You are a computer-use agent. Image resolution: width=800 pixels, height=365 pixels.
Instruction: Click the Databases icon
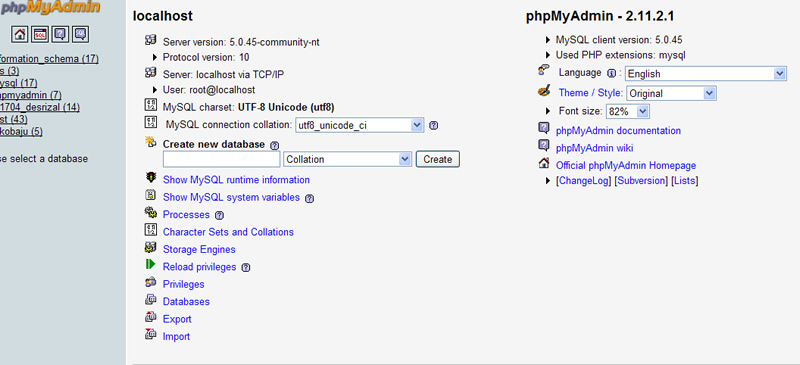[151, 300]
